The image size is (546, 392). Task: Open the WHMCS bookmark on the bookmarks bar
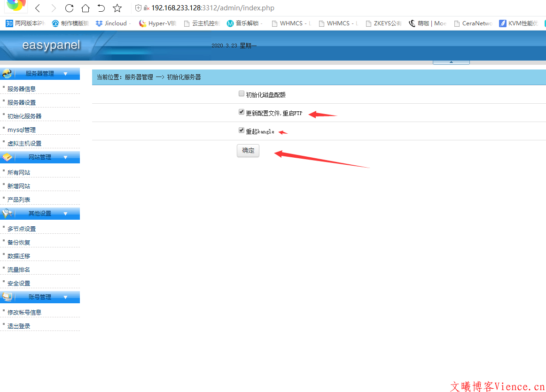coord(291,23)
